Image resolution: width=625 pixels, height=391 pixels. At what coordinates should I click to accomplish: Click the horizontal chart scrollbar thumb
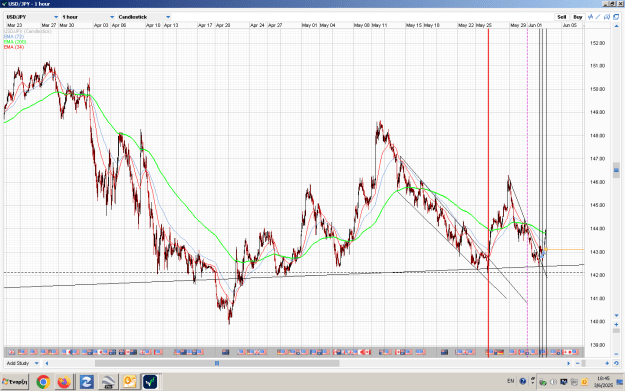(217, 363)
